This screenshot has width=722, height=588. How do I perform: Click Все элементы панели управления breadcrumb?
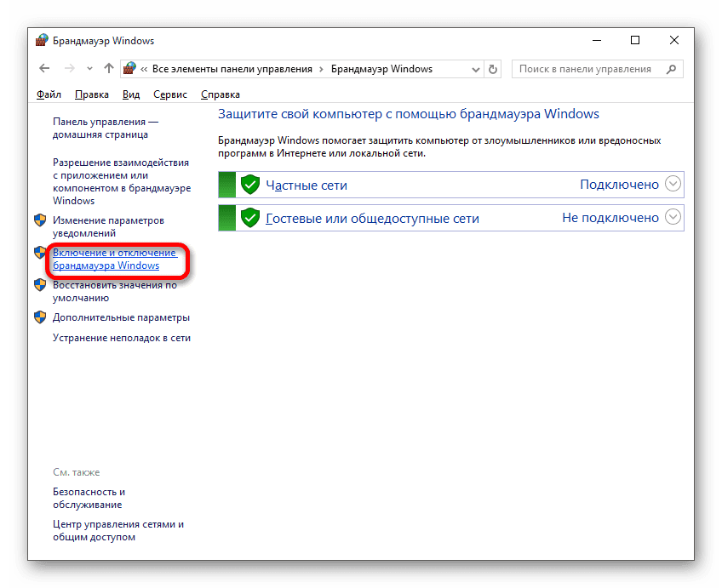(232, 69)
